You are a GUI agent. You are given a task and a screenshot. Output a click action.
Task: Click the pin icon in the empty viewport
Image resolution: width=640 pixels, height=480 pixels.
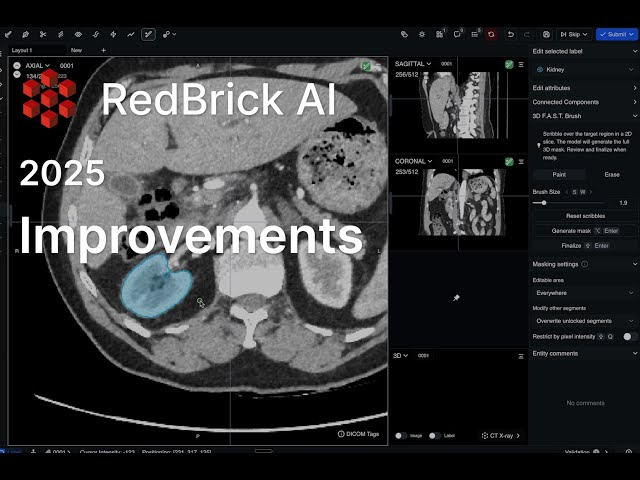(456, 298)
